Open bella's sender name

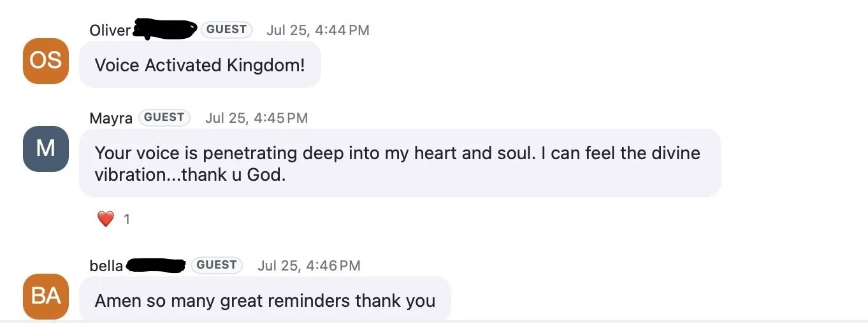[x=106, y=265]
